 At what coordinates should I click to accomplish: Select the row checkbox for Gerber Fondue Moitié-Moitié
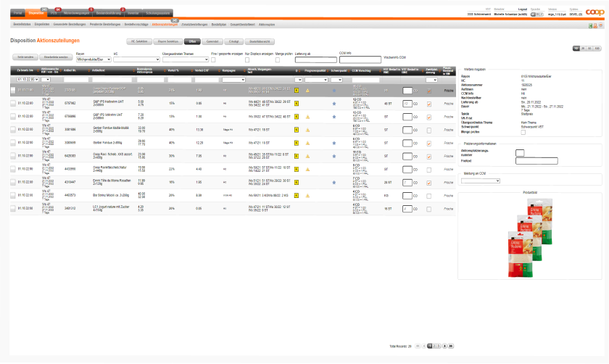pyautogui.click(x=13, y=130)
